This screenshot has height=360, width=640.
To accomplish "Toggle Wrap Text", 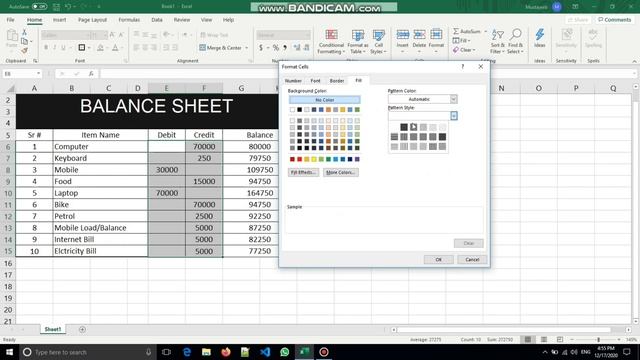I will 214,35.
